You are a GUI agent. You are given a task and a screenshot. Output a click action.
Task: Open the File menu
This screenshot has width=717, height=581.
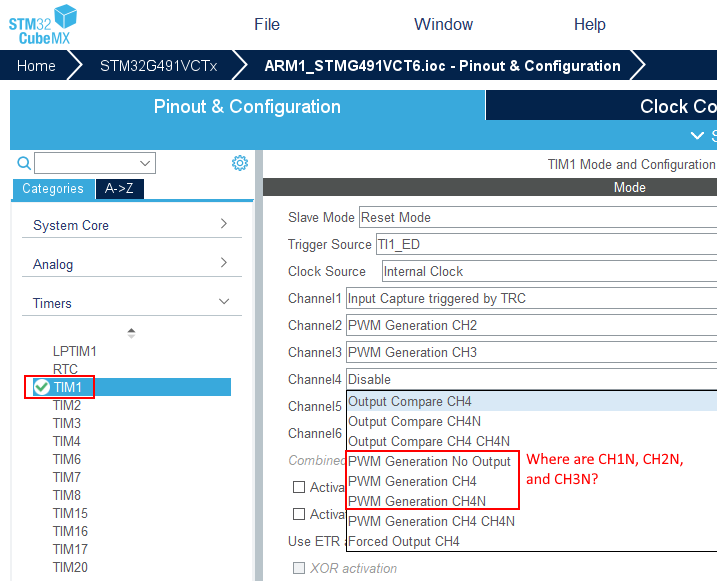point(267,24)
